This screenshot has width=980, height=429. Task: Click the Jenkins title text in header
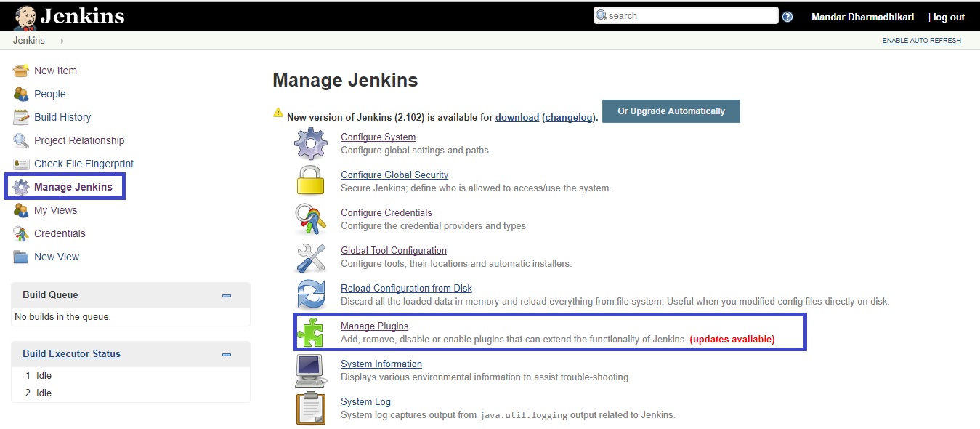pyautogui.click(x=82, y=16)
